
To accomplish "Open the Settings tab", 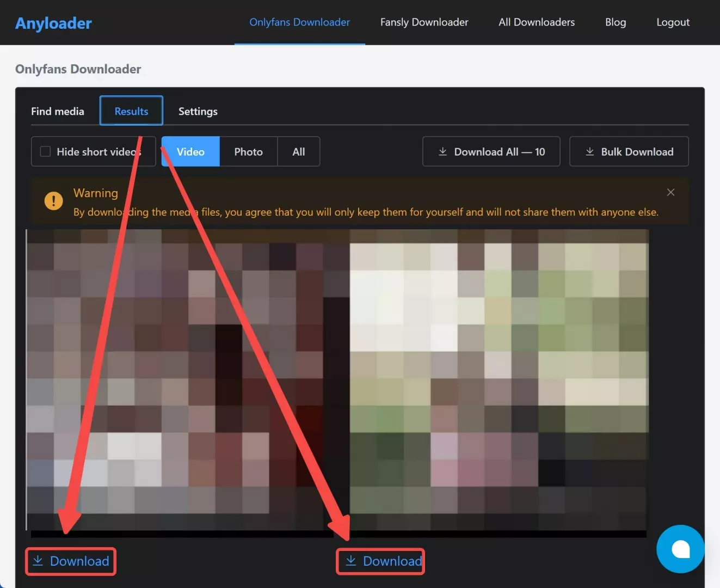I will coord(198,111).
